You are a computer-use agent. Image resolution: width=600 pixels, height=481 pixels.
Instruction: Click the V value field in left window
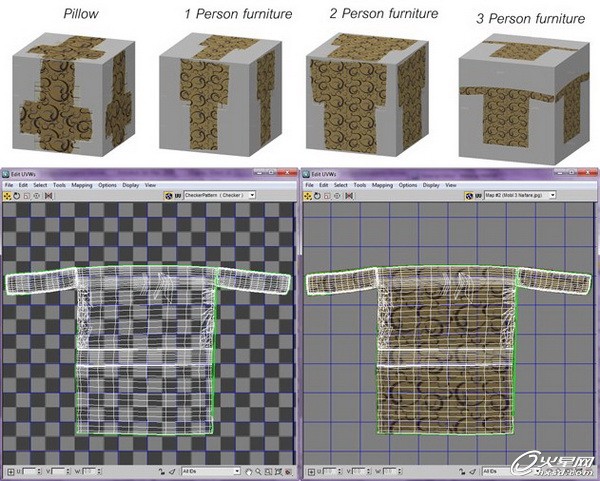point(59,471)
